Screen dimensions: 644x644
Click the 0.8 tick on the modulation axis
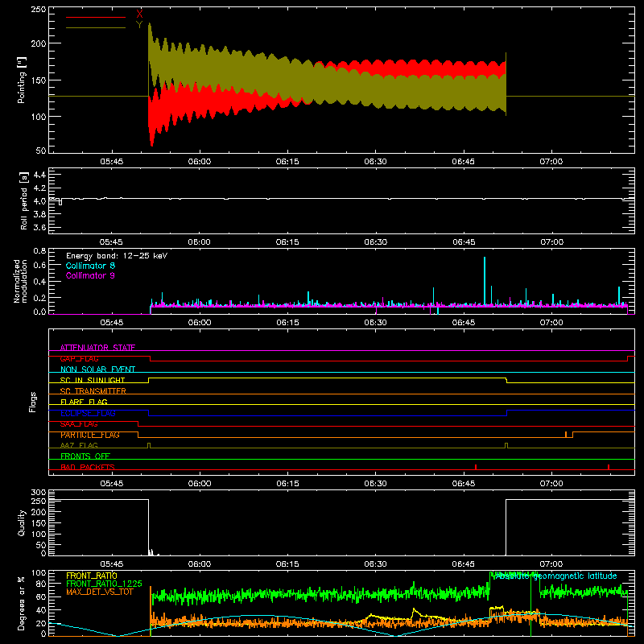coord(39,250)
